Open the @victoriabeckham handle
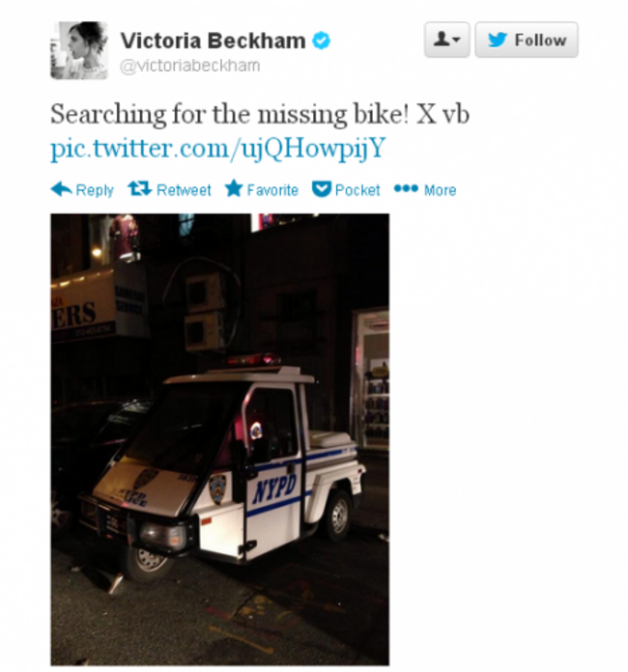Screen dimensions: 628x672 (190, 66)
